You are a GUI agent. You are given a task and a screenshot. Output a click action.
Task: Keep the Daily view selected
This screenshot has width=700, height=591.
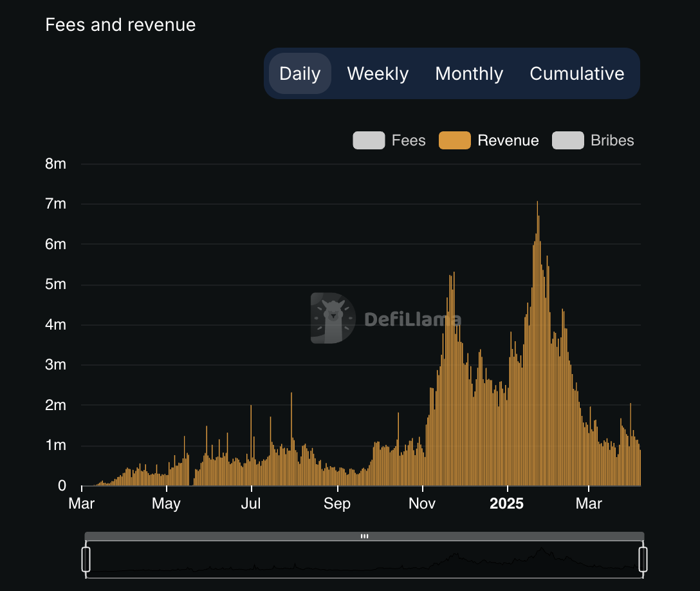click(x=299, y=73)
